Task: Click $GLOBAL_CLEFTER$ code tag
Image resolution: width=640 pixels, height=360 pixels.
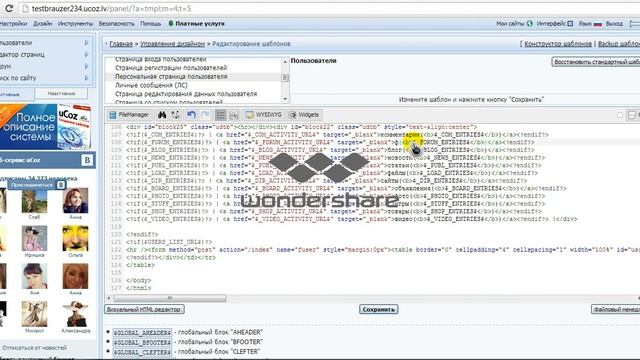Action: [x=142, y=352]
